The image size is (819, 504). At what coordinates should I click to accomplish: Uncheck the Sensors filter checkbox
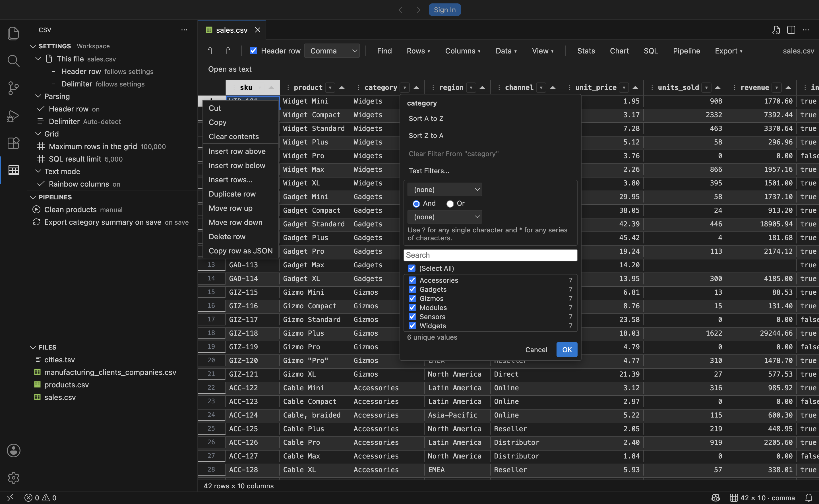click(x=412, y=317)
